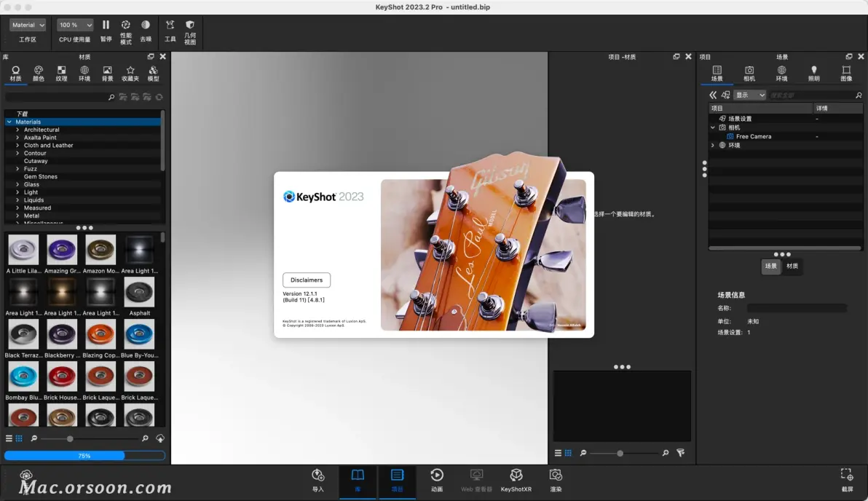This screenshot has width=868, height=501.
Task: Click the Disclaimers button
Action: click(x=306, y=280)
